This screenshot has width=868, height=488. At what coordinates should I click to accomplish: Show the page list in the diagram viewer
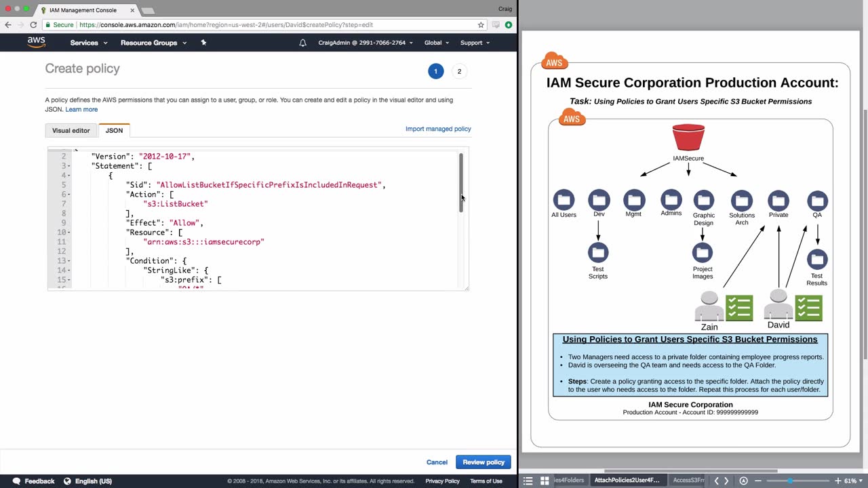[528, 481]
